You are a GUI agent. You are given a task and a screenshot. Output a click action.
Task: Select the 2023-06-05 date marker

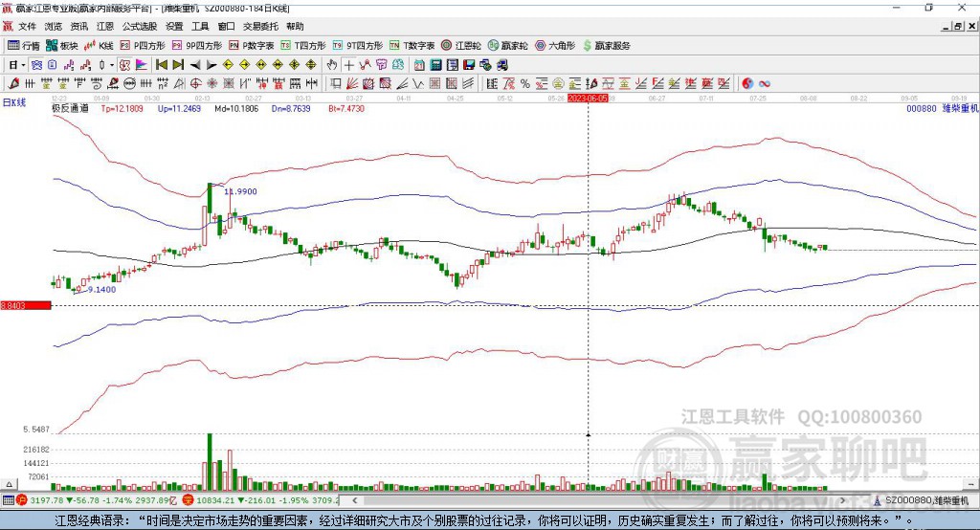pos(588,99)
